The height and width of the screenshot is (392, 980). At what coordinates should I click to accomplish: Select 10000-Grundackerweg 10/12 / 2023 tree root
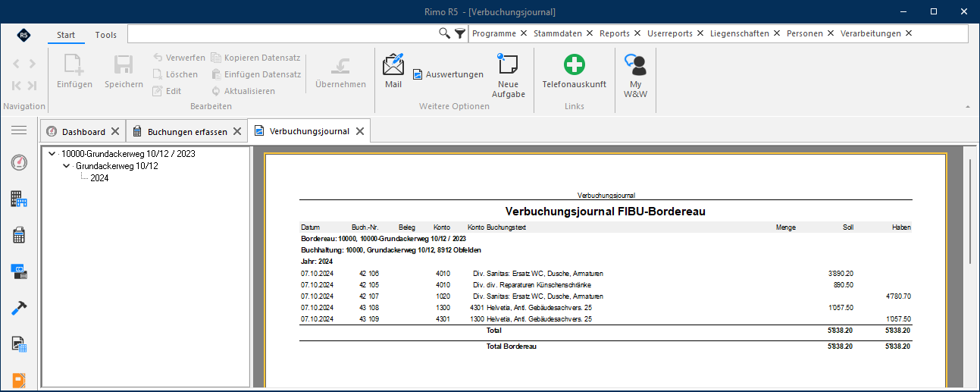128,154
